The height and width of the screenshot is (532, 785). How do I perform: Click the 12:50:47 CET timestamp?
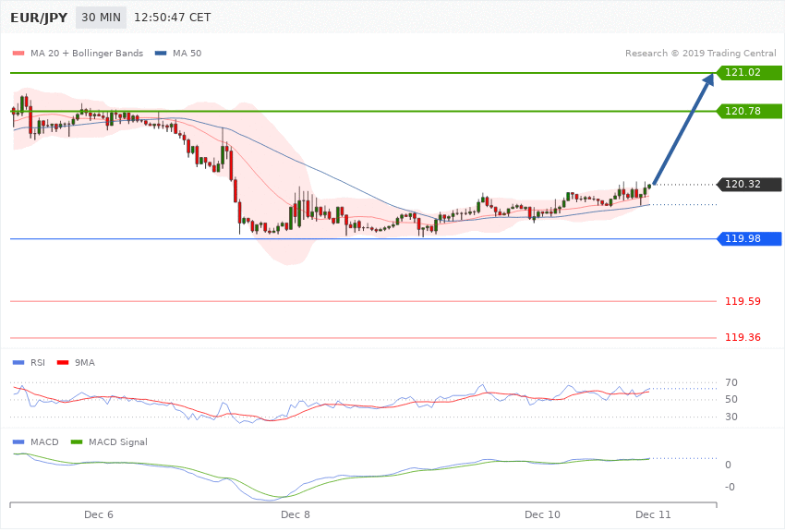(172, 18)
